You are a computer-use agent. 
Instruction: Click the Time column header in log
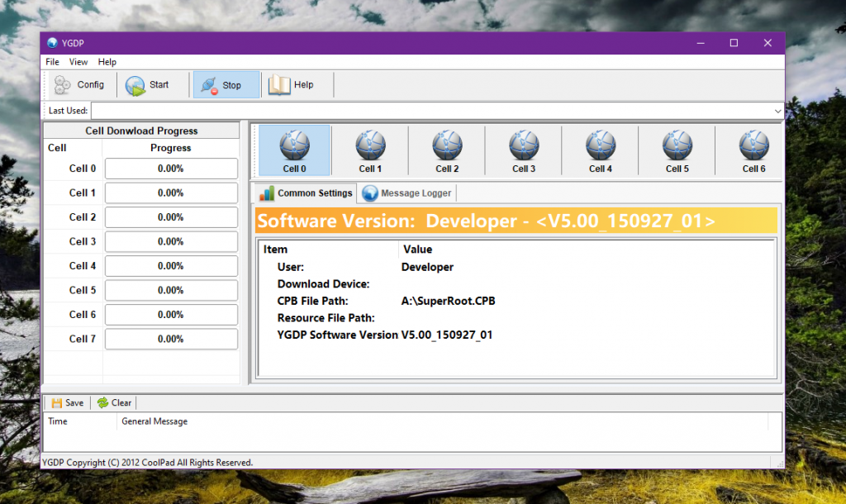(x=80, y=421)
